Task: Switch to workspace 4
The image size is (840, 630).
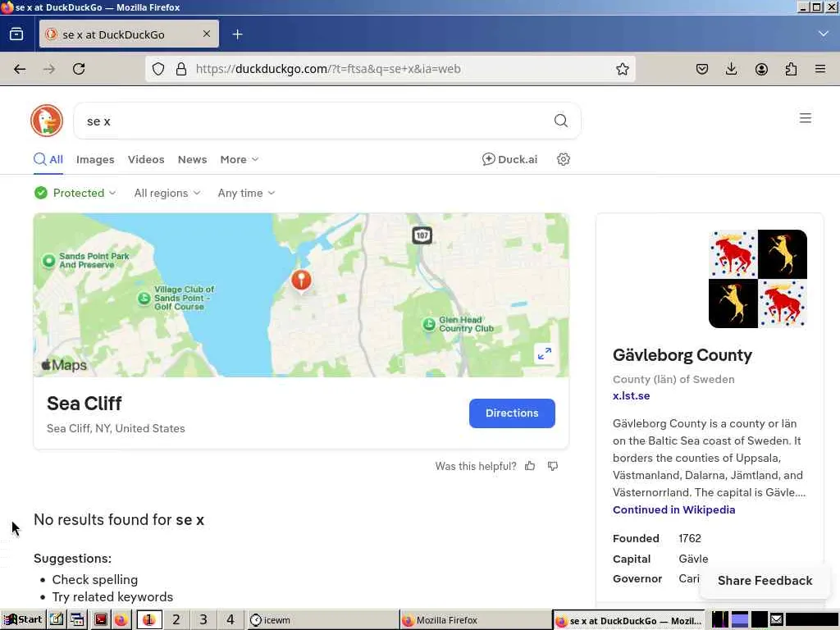Action: (231, 620)
